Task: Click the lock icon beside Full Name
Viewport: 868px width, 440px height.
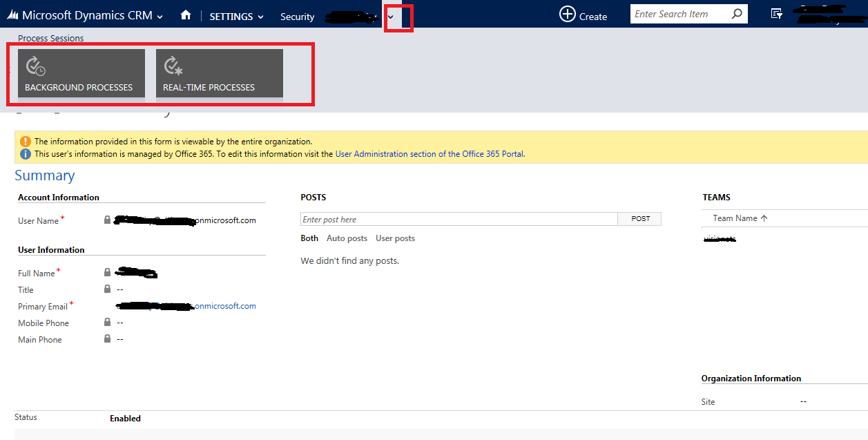Action: point(107,272)
